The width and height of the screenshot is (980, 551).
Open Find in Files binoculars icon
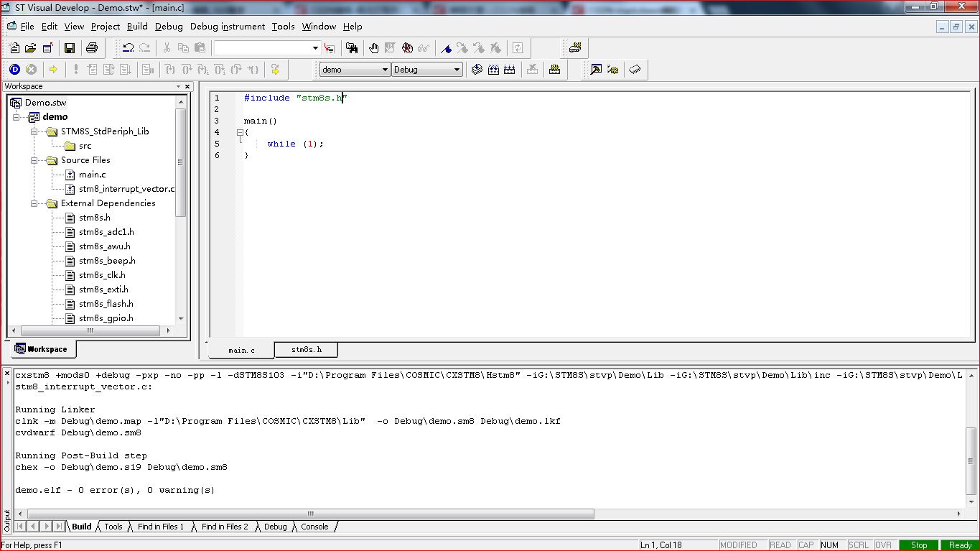coord(352,48)
